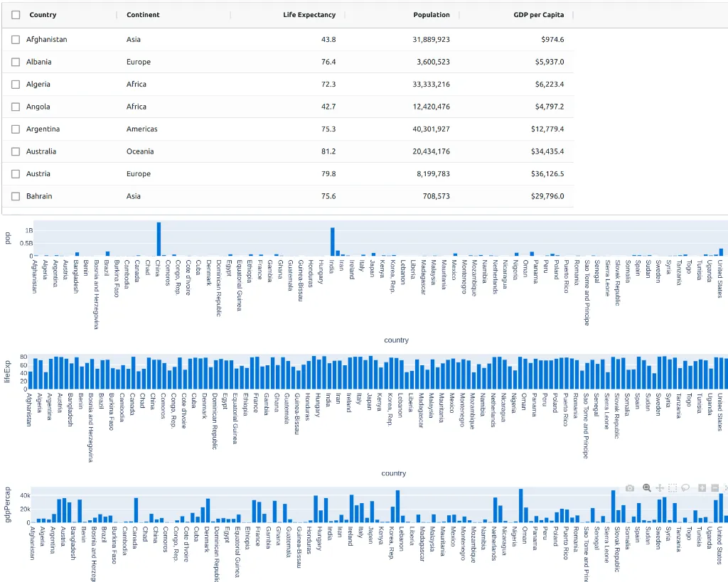Screen dimensions: 728x582
Task: Select the Bahrain row checkbox
Action: 16,196
